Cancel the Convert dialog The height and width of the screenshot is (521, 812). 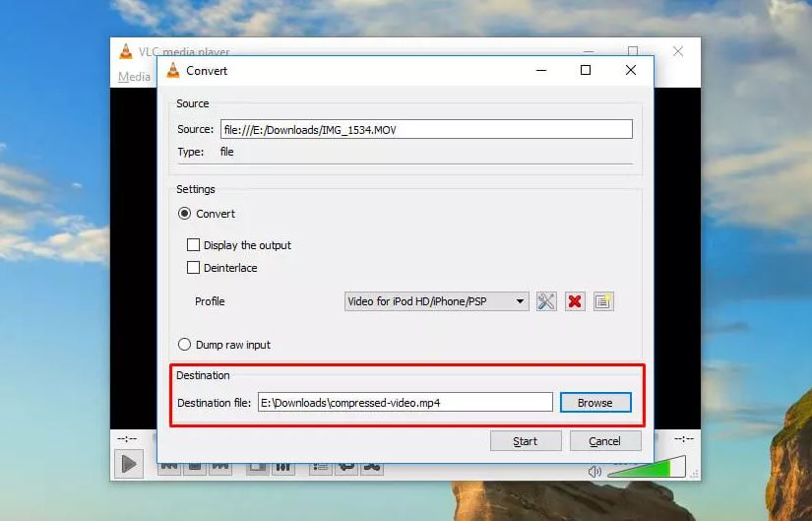click(x=605, y=441)
